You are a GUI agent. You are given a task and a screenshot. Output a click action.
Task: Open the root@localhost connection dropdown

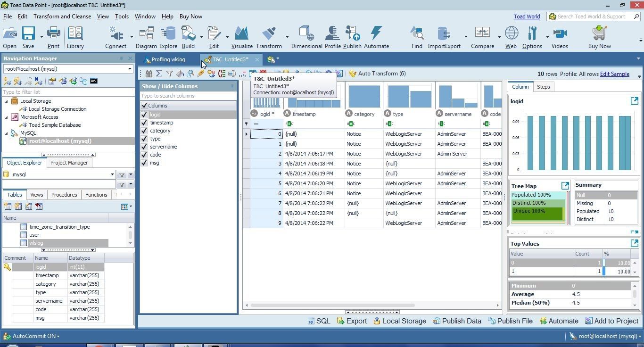tap(130, 69)
